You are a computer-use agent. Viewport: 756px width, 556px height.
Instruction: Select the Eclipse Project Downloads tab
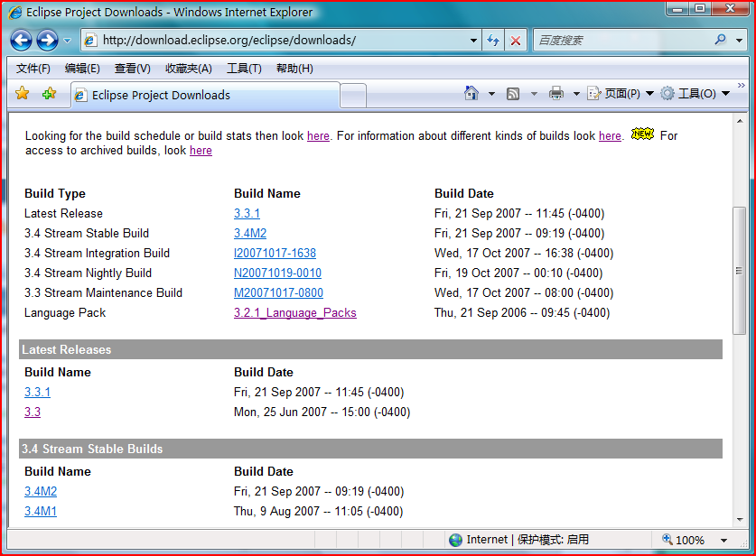pos(206,96)
